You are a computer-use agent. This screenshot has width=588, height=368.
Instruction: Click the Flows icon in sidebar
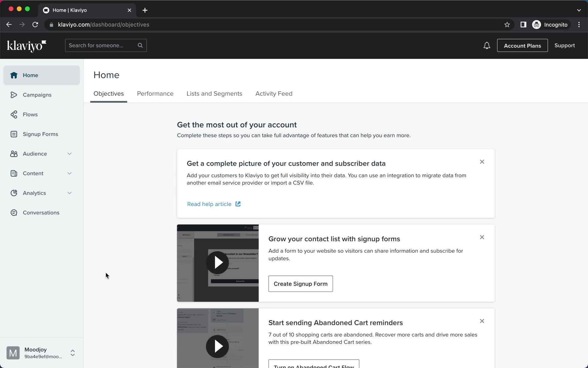click(14, 114)
